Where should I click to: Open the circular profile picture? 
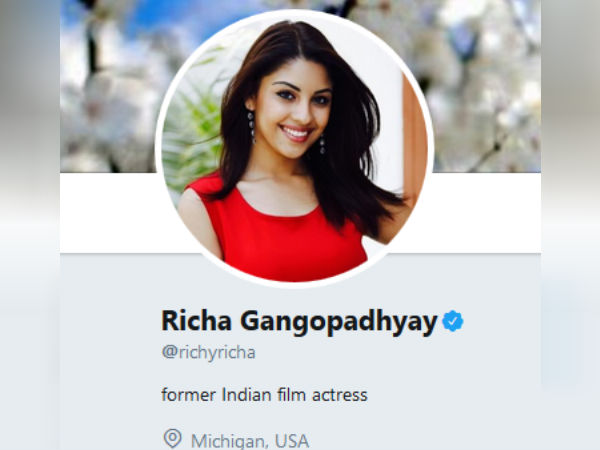[x=294, y=149]
